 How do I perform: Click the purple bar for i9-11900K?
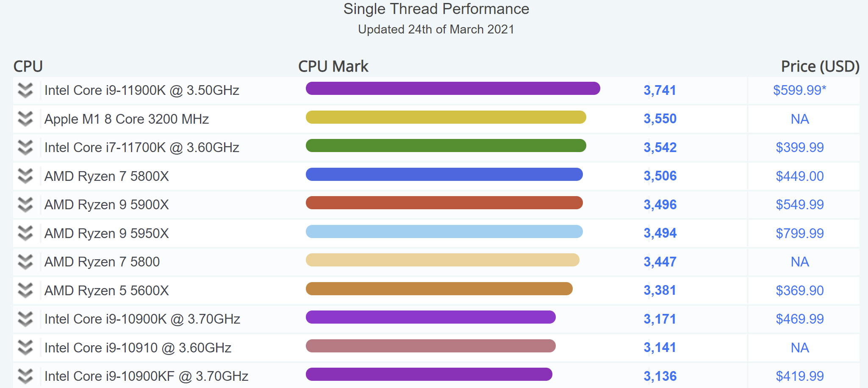coord(452,89)
